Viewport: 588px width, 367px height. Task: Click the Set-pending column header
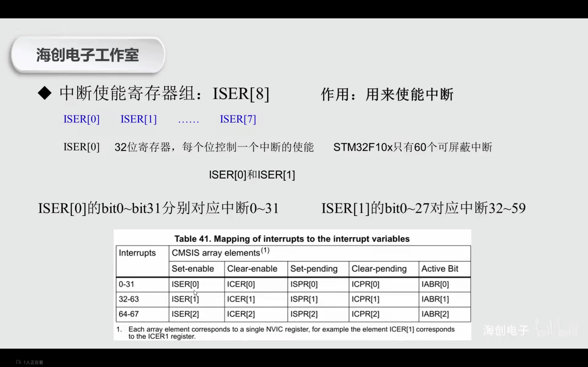314,269
